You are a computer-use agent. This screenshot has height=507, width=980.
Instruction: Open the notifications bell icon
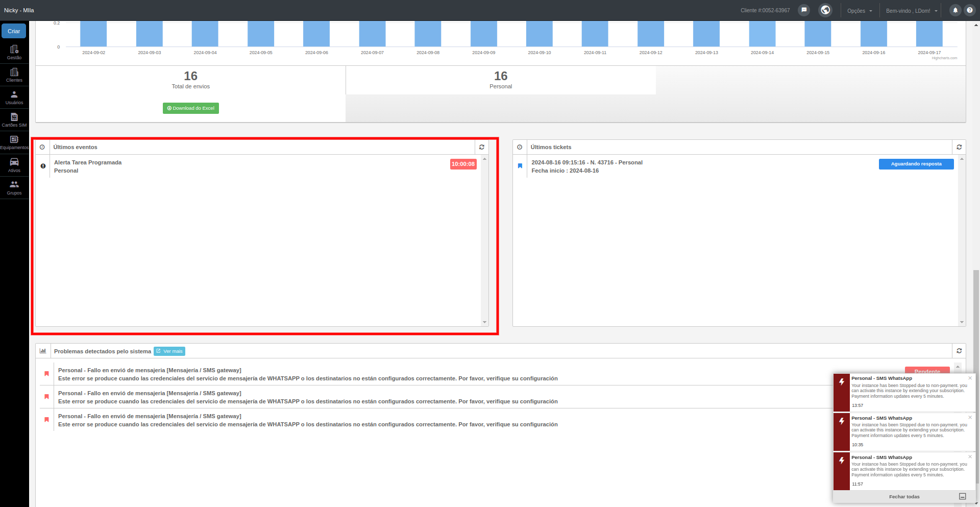(955, 10)
